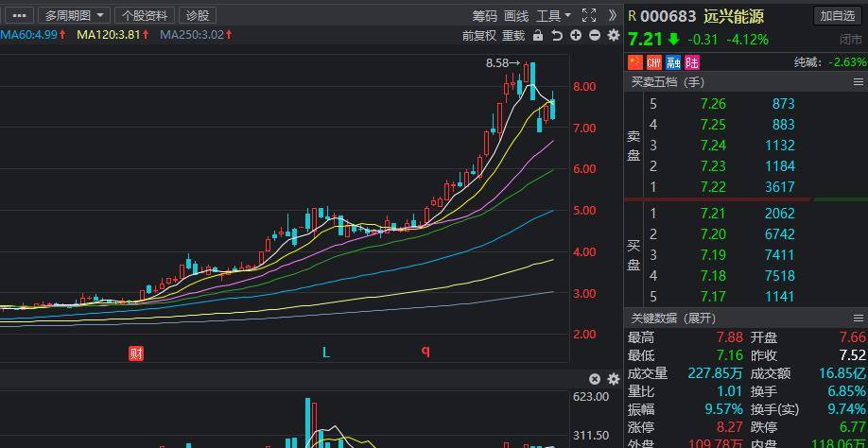Image resolution: width=868 pixels, height=448 pixels.
Task: Click the undo arrow icon above chart
Action: [557, 35]
